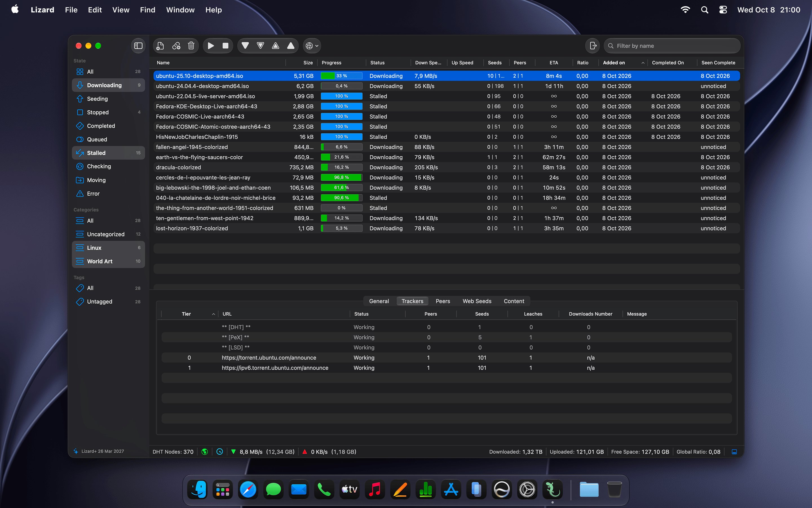The height and width of the screenshot is (508, 812).
Task: Select the Untagged tag filter
Action: point(108,301)
